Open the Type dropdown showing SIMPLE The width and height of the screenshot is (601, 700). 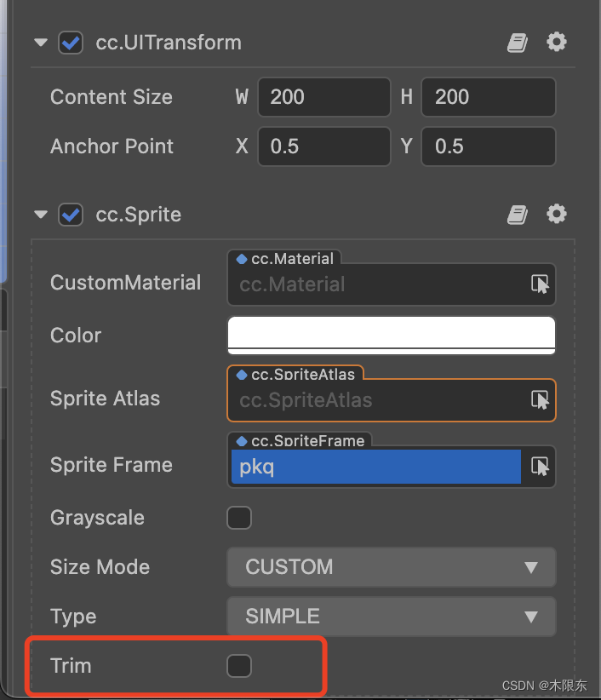point(392,617)
